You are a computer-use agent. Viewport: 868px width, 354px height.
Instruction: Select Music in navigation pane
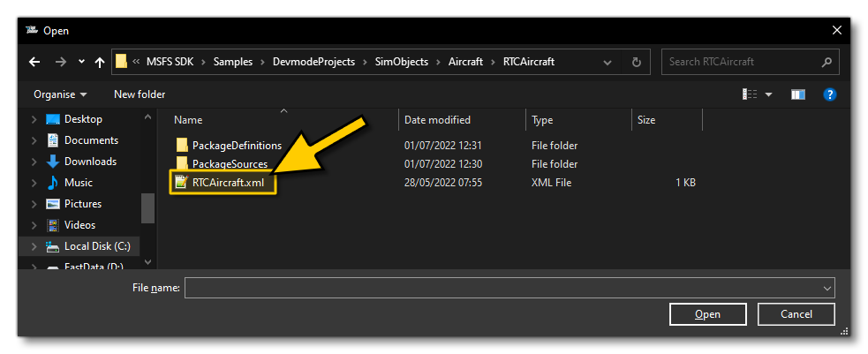pyautogui.click(x=78, y=183)
